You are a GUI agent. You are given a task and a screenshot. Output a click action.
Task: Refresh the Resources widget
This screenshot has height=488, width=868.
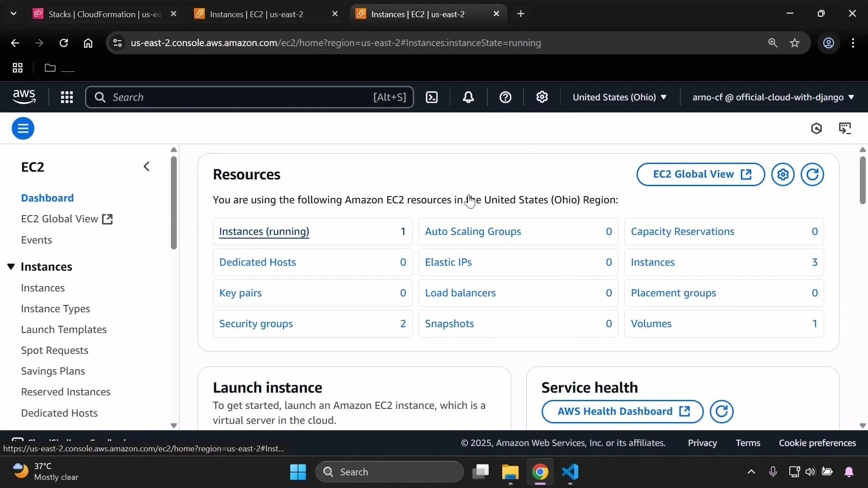click(x=812, y=174)
